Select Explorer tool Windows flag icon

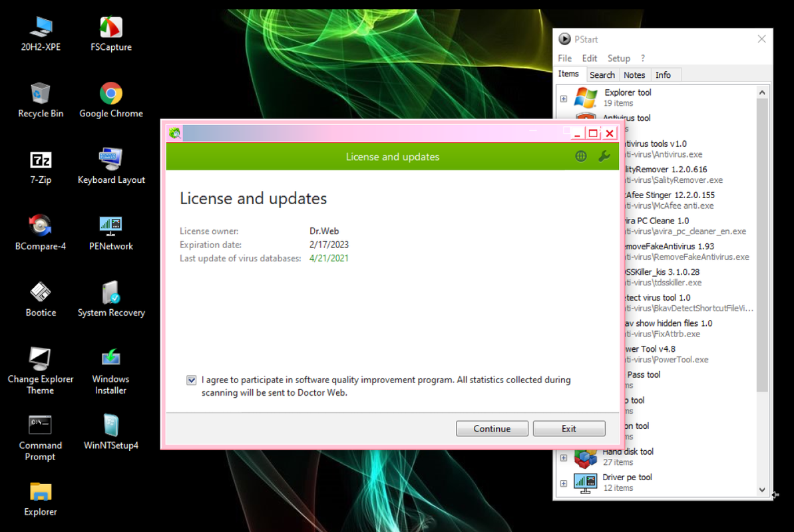pos(586,98)
